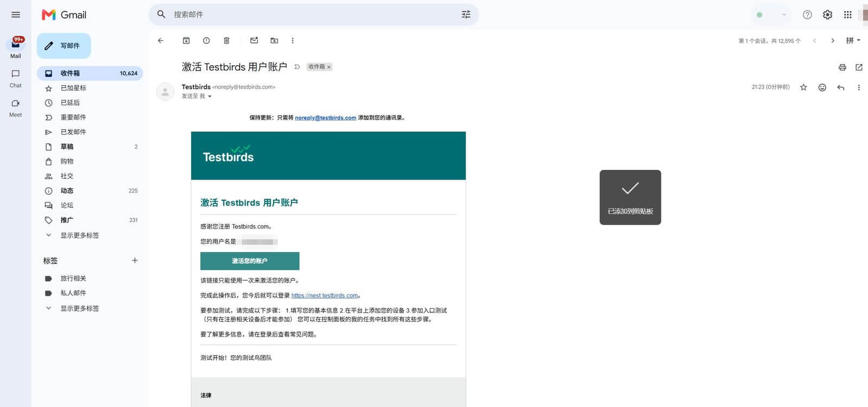Open the 社交 social category
The image size is (868, 407).
90,176
